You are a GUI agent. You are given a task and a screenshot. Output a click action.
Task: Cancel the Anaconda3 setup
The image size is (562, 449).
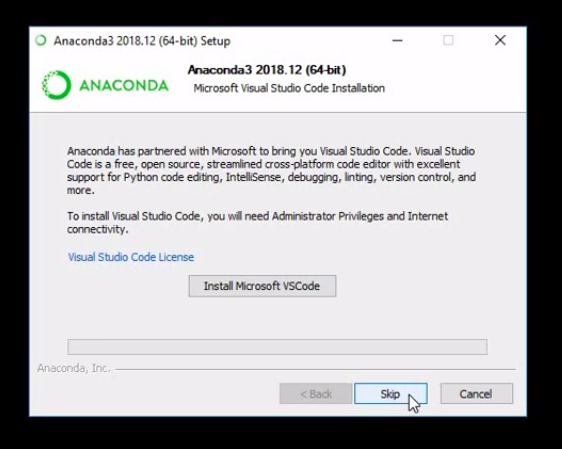click(x=476, y=393)
